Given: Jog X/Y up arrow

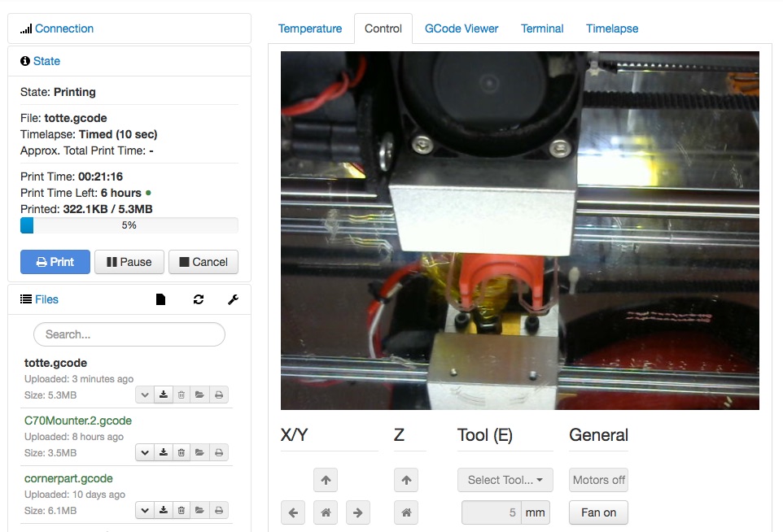Looking at the screenshot, I should [326, 480].
